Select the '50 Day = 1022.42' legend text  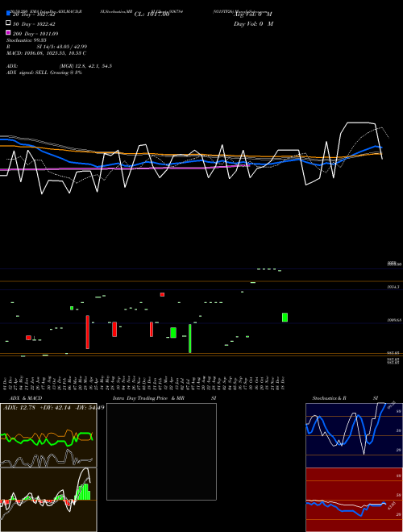(x=34, y=24)
